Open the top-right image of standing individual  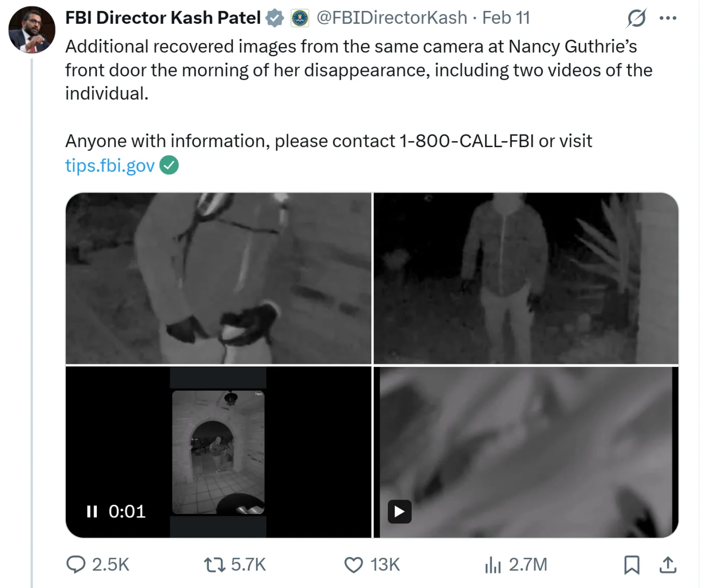pos(526,278)
